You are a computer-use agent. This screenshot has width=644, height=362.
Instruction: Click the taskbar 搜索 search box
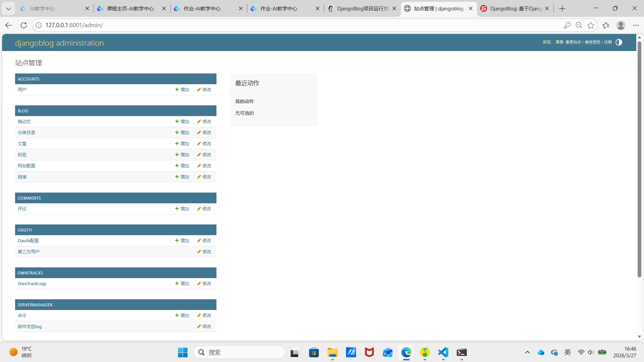(x=239, y=353)
